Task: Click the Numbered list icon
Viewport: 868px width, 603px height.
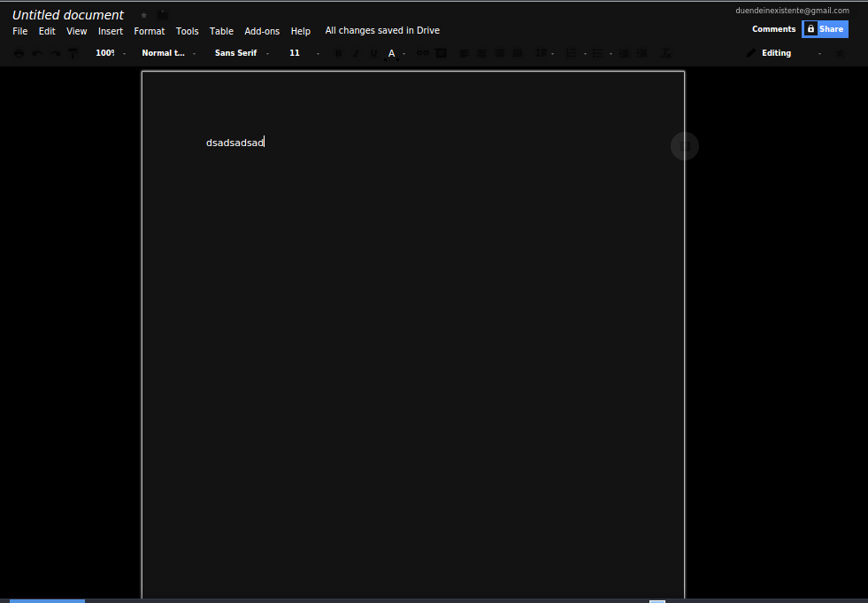Action: [572, 52]
